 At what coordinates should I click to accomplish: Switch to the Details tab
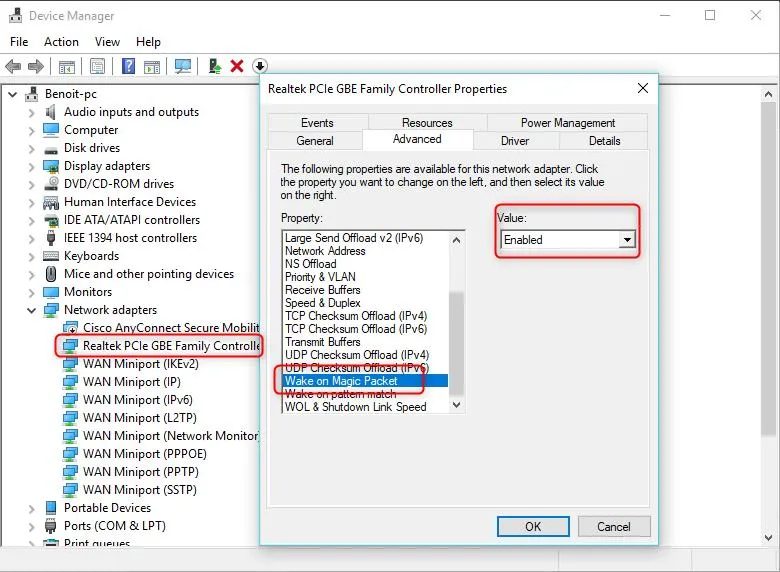(604, 141)
